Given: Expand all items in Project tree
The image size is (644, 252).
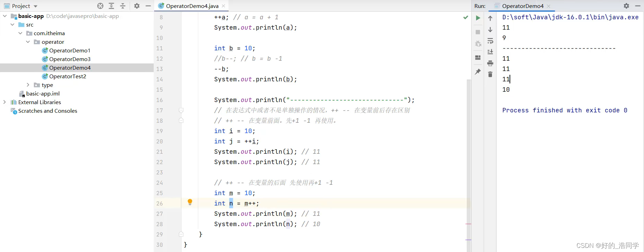Looking at the screenshot, I should pos(111,6).
